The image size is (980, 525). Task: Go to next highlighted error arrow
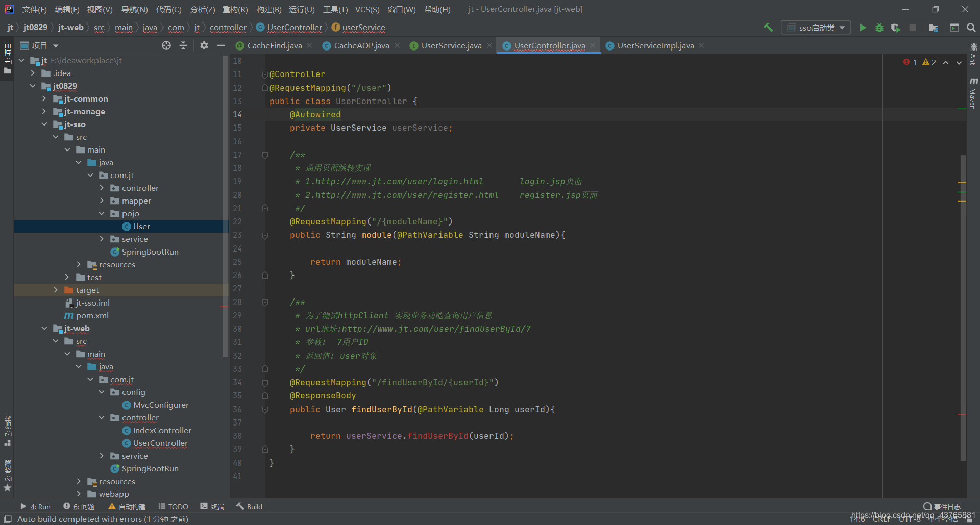click(x=959, y=62)
